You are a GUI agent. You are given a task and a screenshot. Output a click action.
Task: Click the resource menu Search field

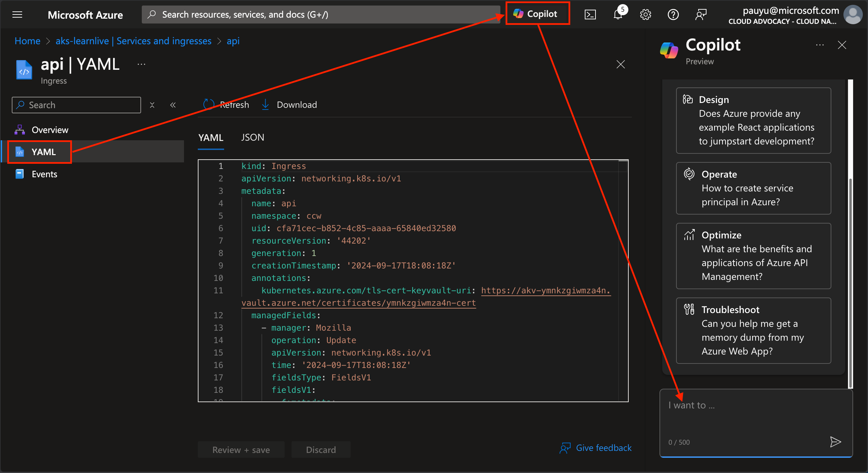[76, 105]
